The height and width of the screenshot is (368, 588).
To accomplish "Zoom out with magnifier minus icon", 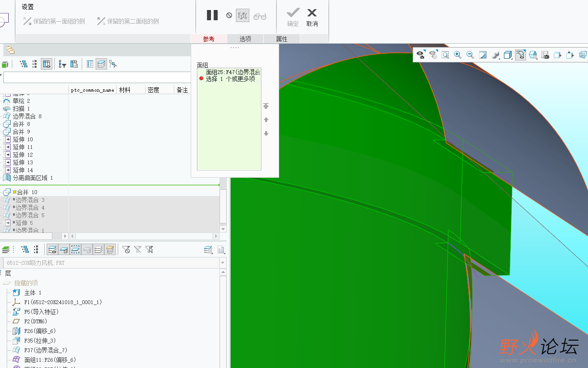I will [470, 55].
